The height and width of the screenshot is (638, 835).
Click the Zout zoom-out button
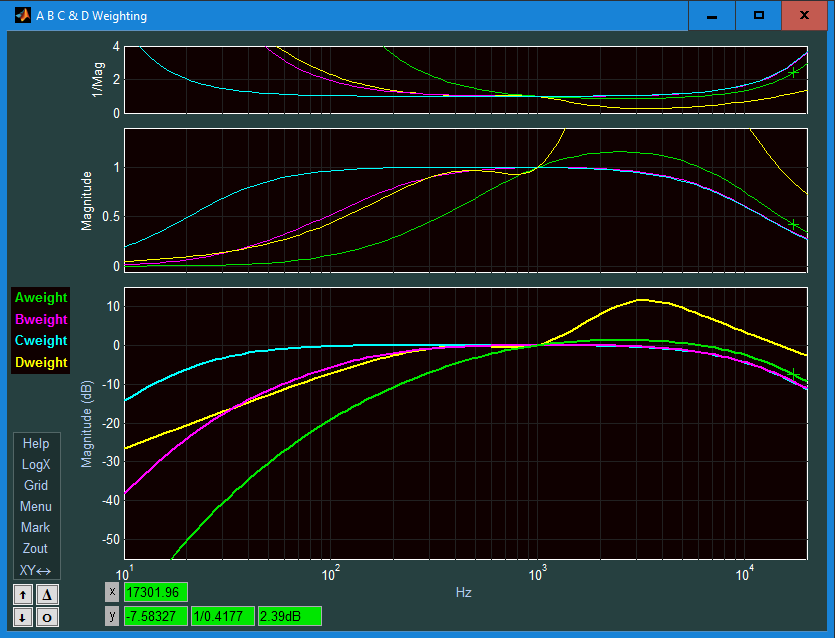tap(36, 549)
